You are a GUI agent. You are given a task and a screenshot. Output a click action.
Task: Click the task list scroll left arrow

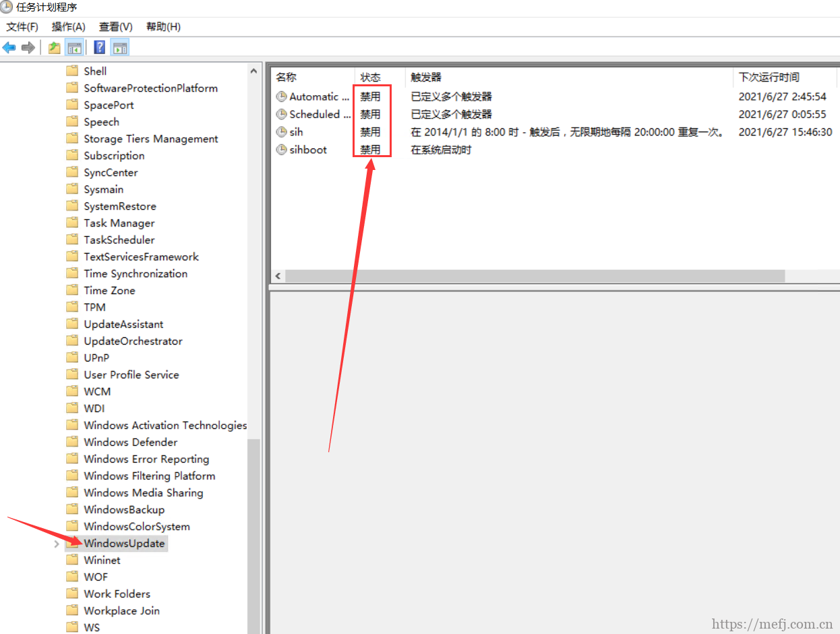pyautogui.click(x=278, y=277)
